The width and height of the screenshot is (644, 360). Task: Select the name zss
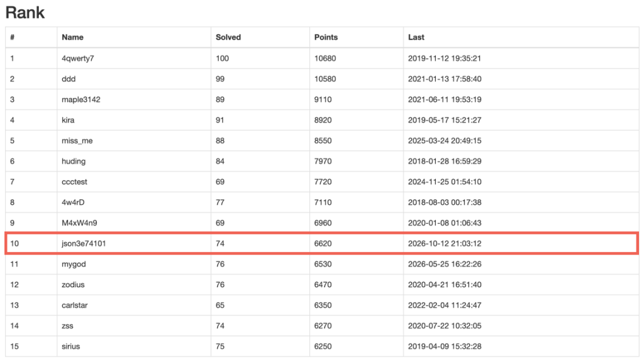[x=67, y=325]
